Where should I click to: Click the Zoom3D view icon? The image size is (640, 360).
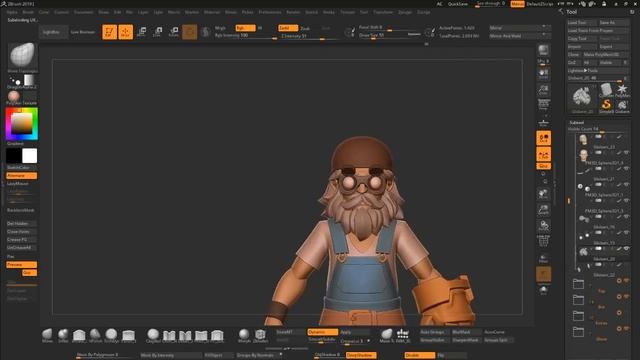[x=543, y=210]
